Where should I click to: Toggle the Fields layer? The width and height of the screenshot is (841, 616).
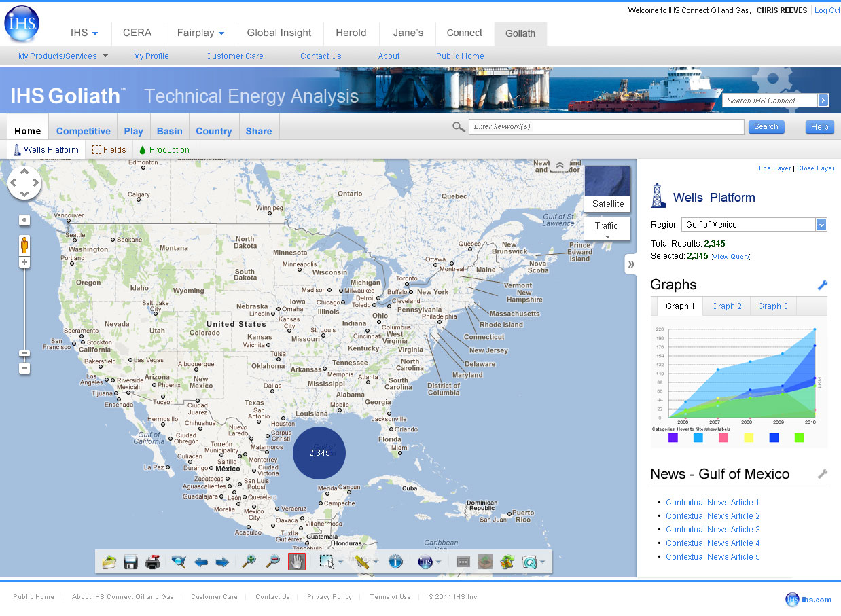tap(109, 150)
